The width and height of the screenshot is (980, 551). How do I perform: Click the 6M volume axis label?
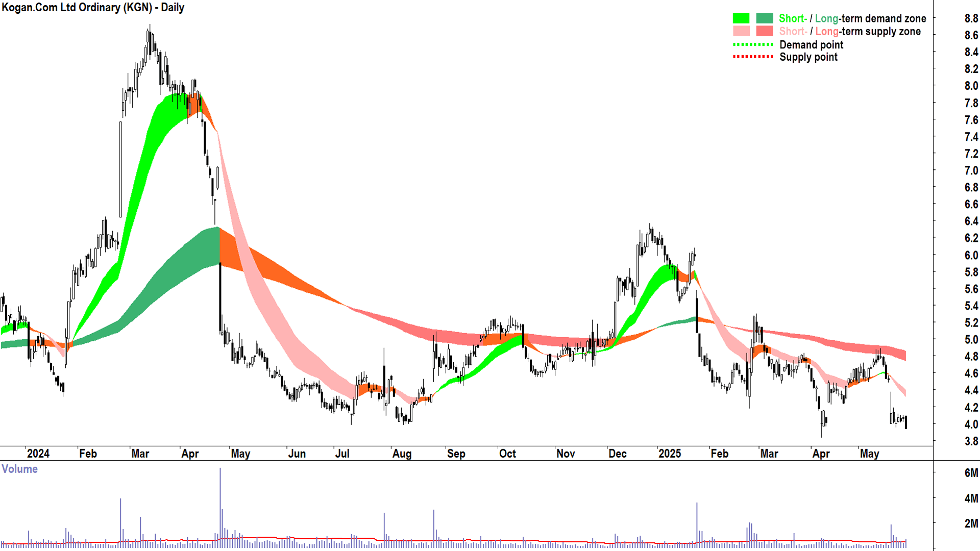[x=971, y=473]
